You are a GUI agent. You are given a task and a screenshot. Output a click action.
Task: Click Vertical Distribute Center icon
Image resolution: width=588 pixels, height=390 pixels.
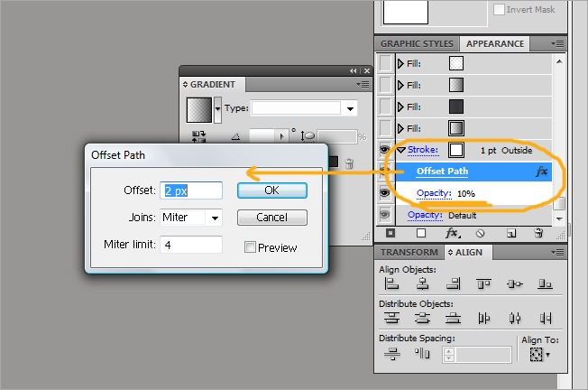423,319
